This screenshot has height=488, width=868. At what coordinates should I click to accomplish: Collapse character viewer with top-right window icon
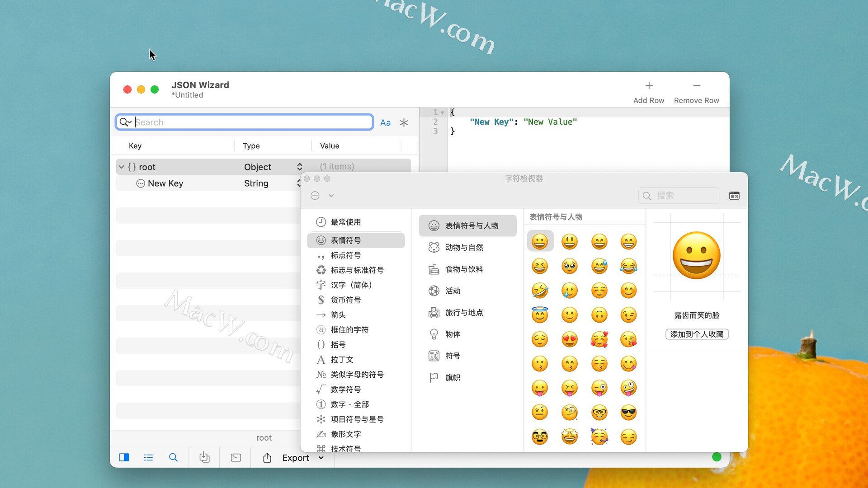click(734, 196)
